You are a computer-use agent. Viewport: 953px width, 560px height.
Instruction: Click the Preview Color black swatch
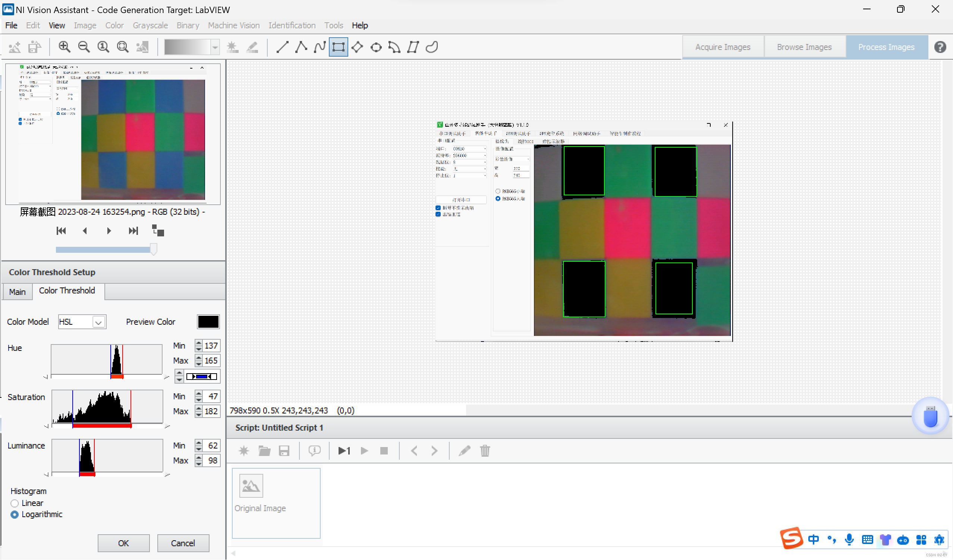click(208, 322)
